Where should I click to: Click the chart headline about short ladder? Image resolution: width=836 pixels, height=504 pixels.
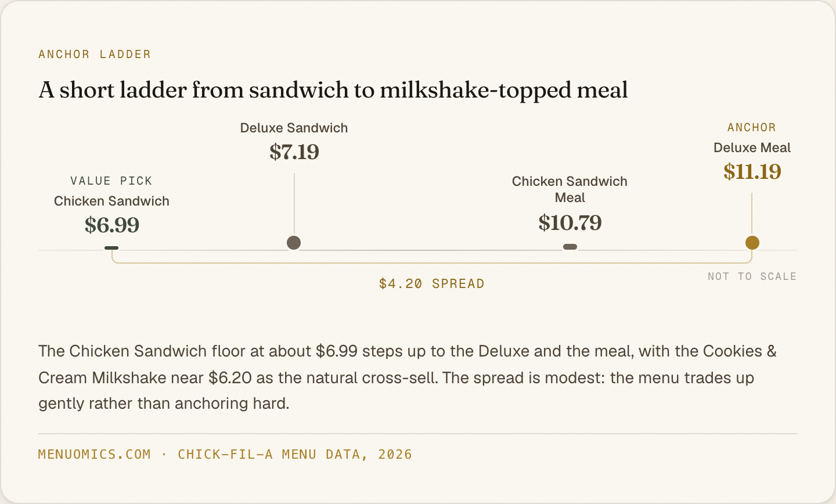(x=333, y=90)
